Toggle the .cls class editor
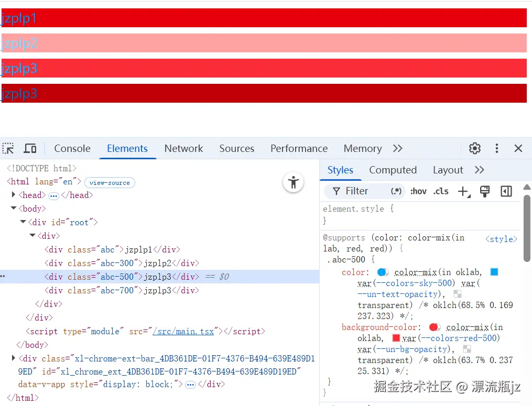The image size is (532, 406). pyautogui.click(x=441, y=191)
